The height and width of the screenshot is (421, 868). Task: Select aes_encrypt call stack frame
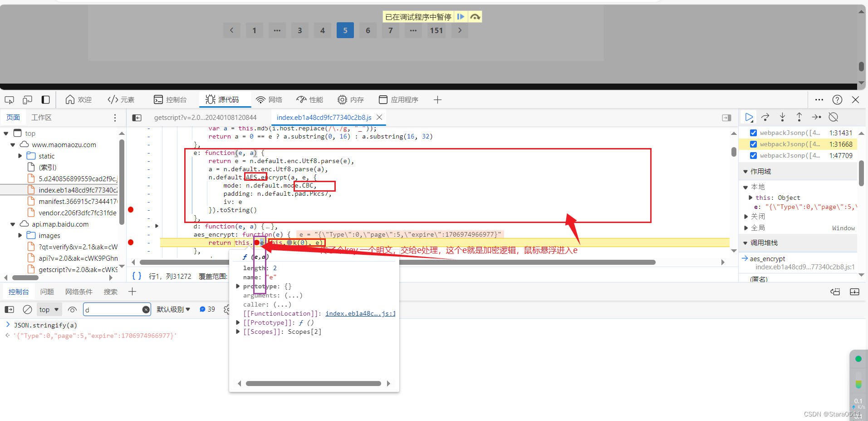[x=767, y=258]
